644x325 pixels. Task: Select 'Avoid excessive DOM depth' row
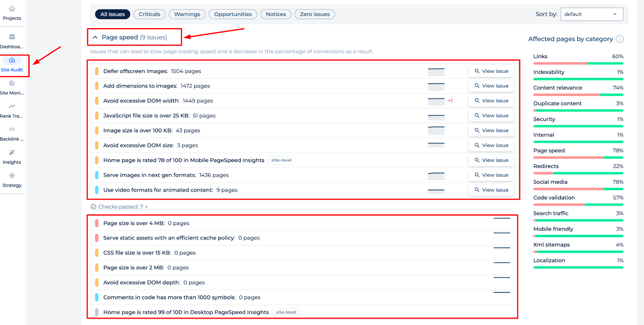click(303, 283)
